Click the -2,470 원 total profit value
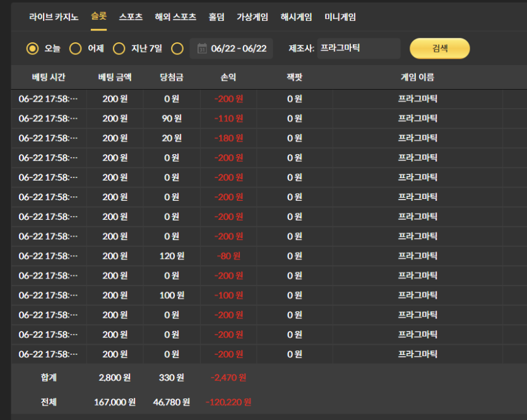Screen dimensions: 527x420 coord(228,378)
